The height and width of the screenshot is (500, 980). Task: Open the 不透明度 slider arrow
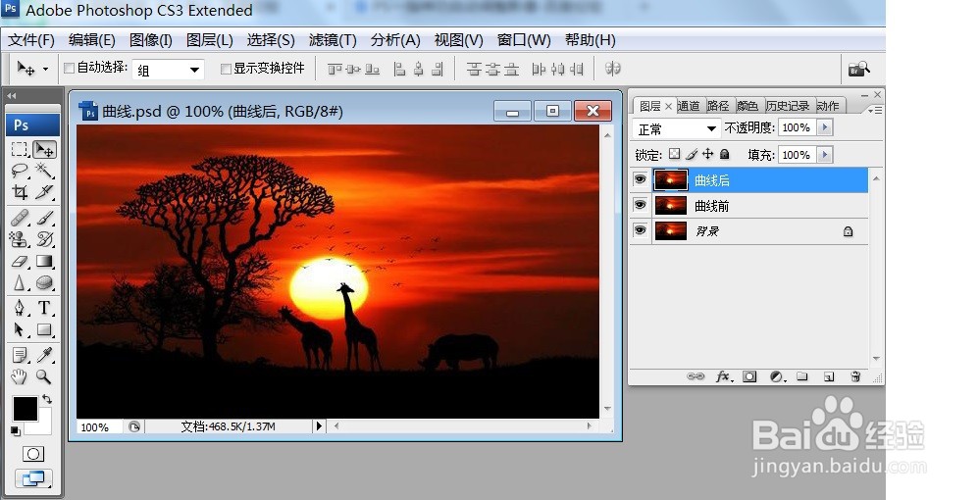[825, 127]
